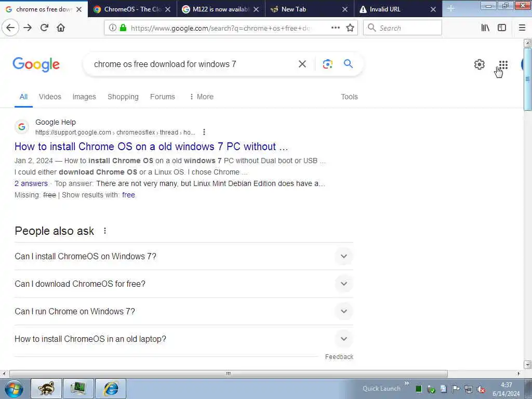
Task: Open the People also ask options menu
Action: pos(105,231)
